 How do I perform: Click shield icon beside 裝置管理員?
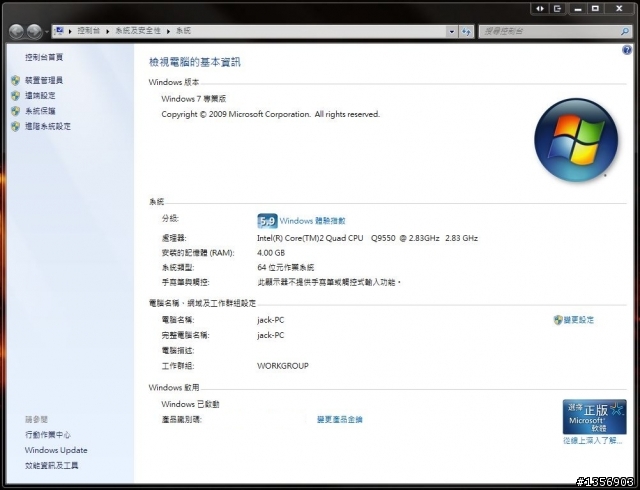coord(16,80)
